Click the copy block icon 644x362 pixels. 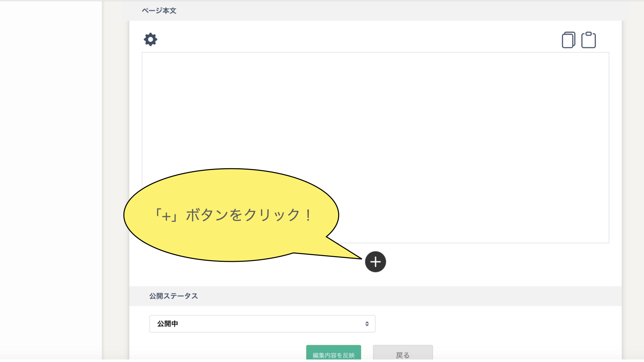pos(568,40)
